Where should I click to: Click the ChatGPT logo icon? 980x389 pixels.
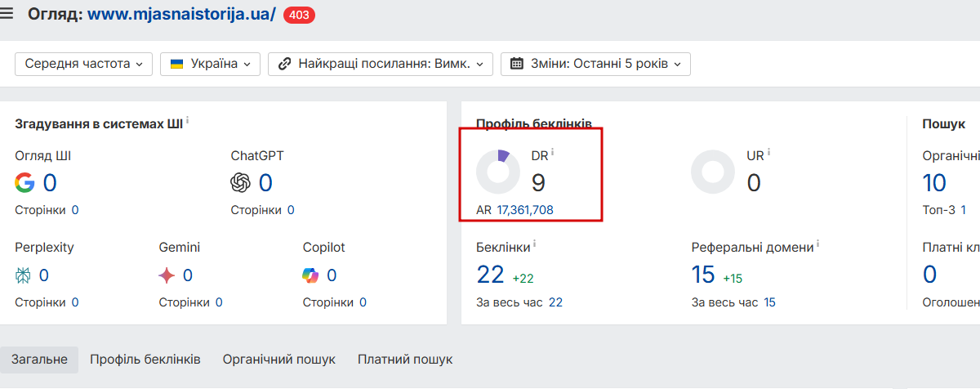(241, 182)
